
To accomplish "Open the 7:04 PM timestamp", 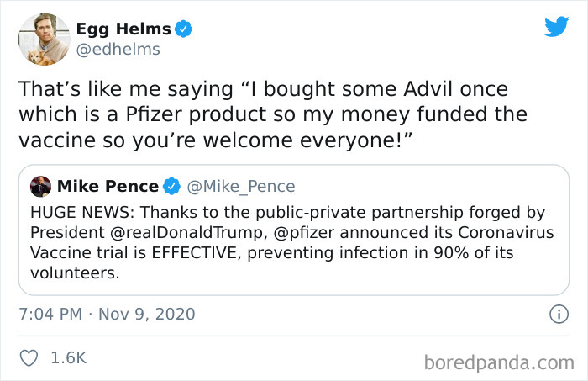I will click(47, 315).
